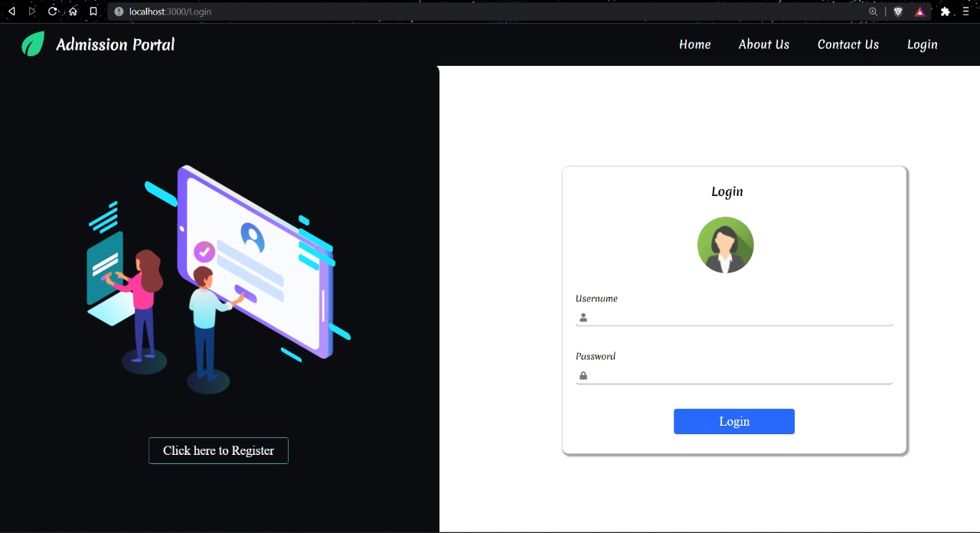Click the Brave Rewards triangle icon
Image resolution: width=980 pixels, height=533 pixels.
[x=920, y=11]
